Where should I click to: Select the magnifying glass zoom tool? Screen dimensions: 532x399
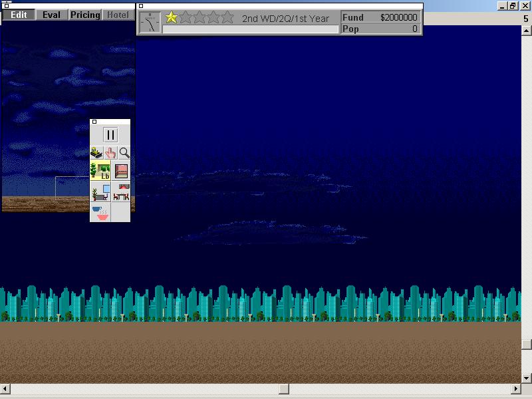pyautogui.click(x=124, y=153)
